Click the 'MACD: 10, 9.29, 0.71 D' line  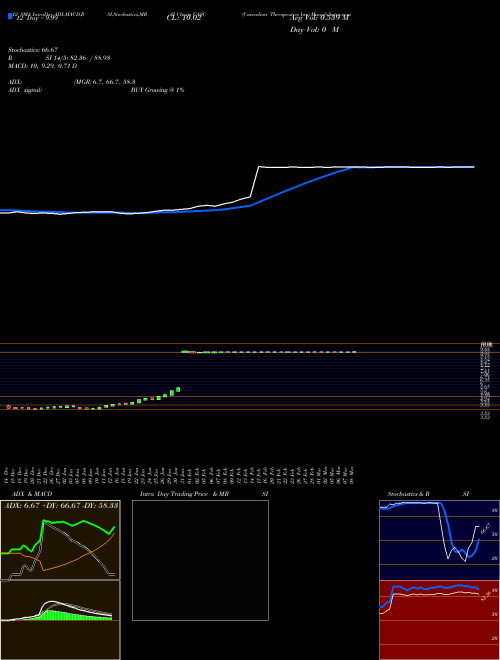pyautogui.click(x=42, y=66)
